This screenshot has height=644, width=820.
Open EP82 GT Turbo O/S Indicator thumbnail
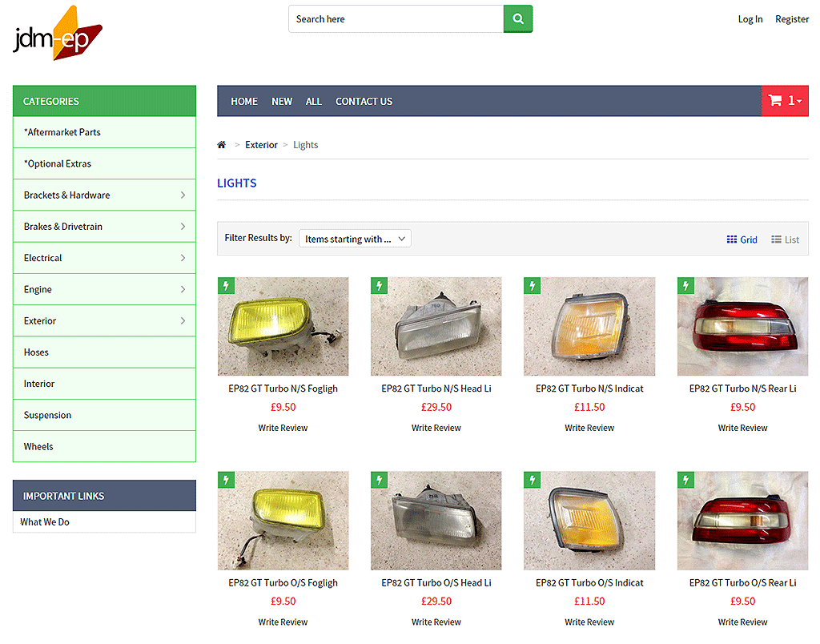point(589,521)
